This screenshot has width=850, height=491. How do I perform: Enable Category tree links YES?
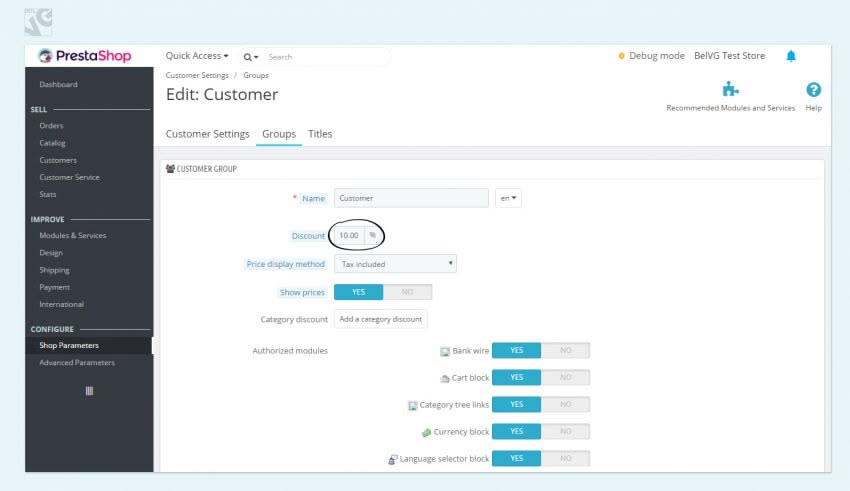pos(516,404)
